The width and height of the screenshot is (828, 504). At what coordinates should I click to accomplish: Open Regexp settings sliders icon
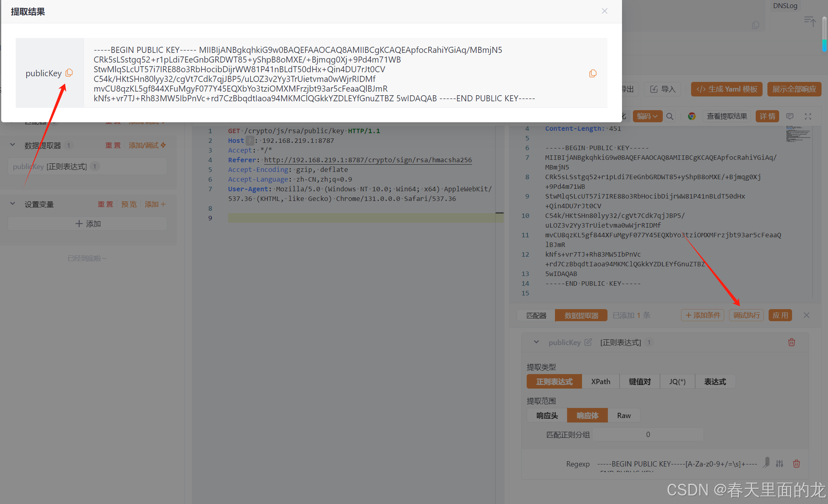pyautogui.click(x=780, y=464)
